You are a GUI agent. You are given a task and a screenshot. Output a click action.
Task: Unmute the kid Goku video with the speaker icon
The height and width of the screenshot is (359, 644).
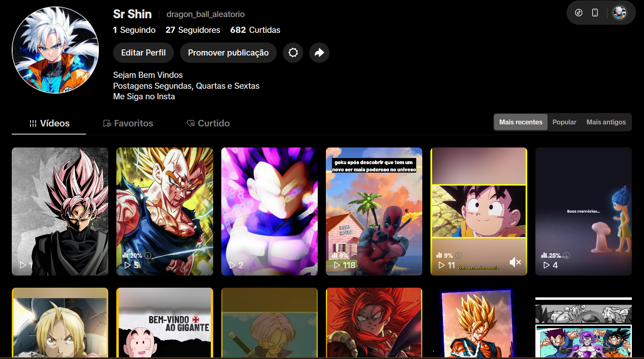pos(515,262)
